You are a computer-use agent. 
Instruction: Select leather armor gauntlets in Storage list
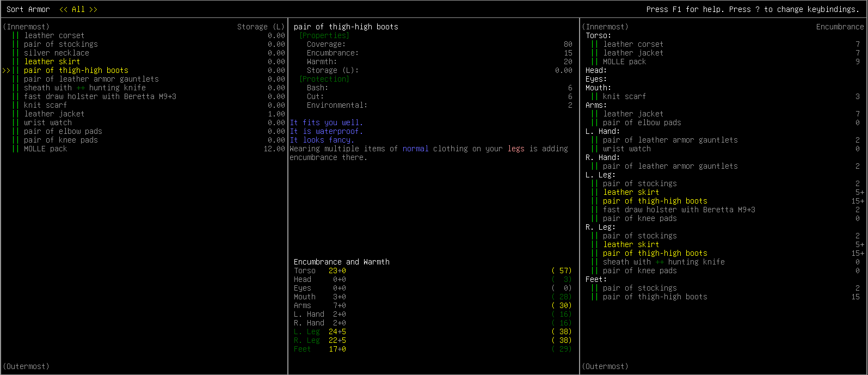[144, 79]
